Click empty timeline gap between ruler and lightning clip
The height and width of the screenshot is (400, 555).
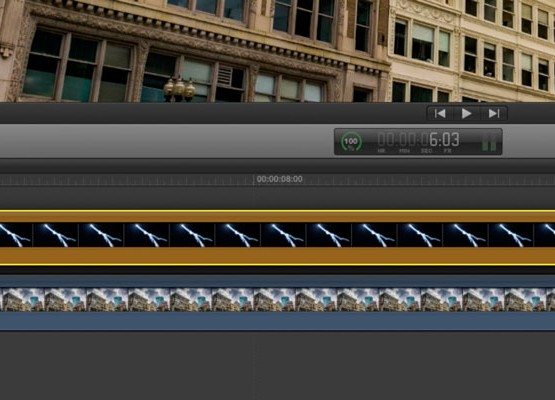(x=278, y=198)
